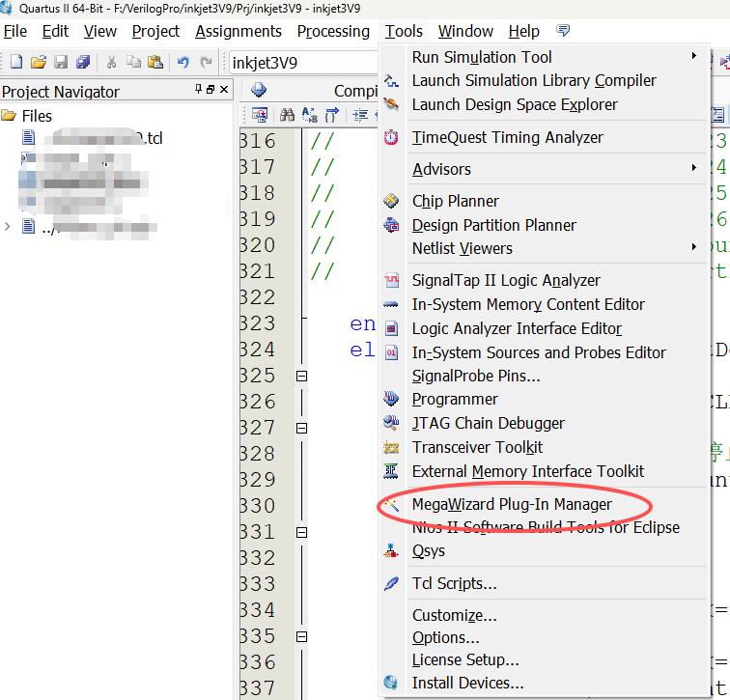Click the Compilation Report tab icon
730x700 pixels.
coord(259,90)
